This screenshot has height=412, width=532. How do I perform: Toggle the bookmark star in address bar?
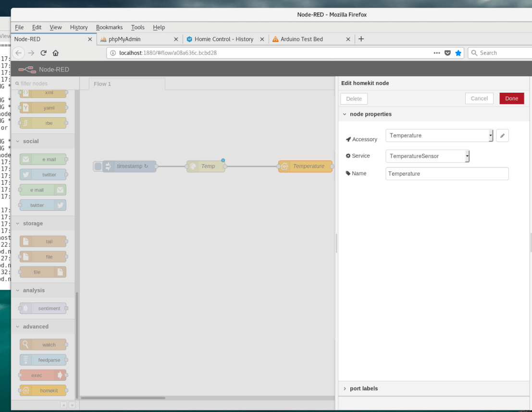coord(458,53)
